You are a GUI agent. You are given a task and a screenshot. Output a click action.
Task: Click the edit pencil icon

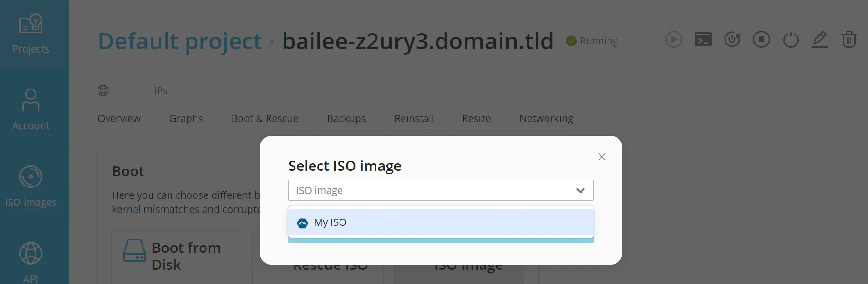[x=820, y=39]
